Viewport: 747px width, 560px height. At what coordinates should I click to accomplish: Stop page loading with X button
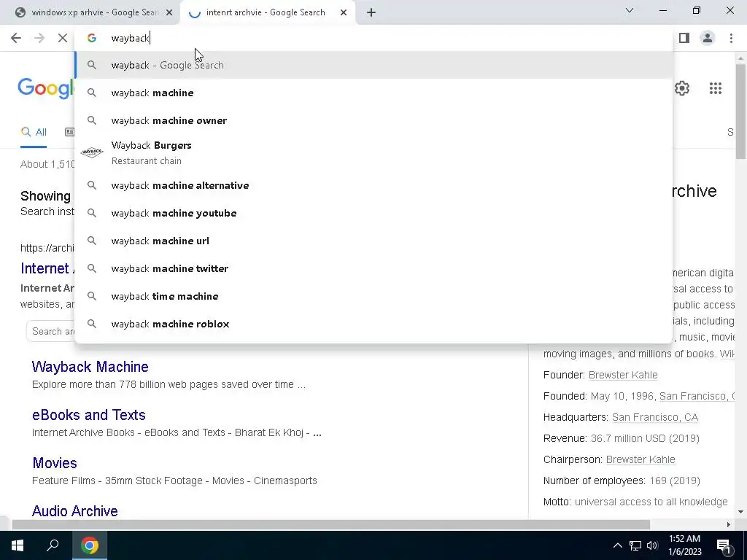[63, 38]
